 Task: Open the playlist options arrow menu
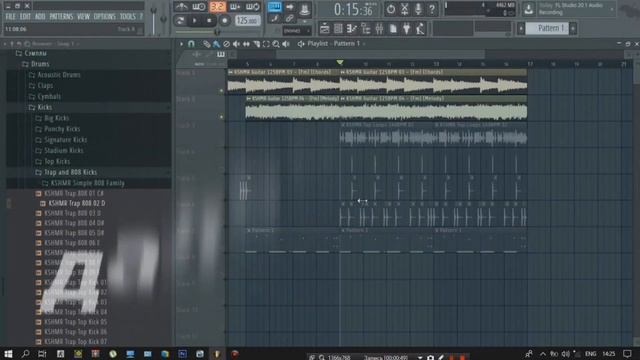tap(181, 44)
